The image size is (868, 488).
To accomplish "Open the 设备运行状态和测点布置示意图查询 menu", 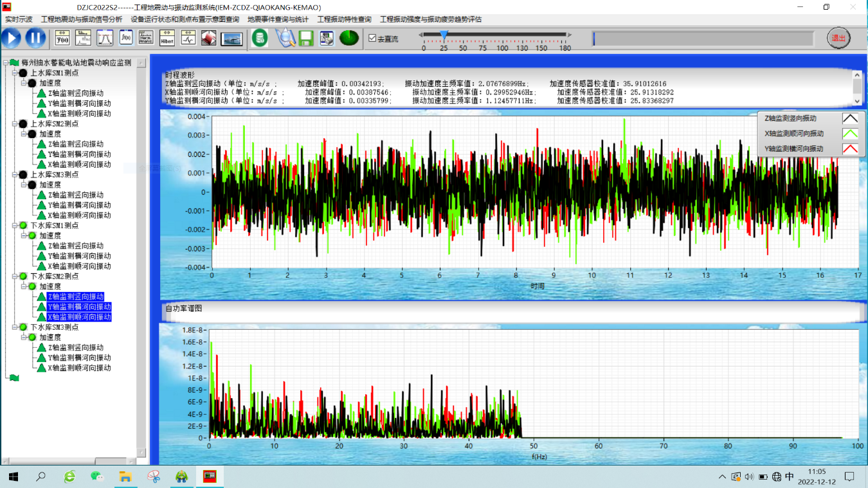I will click(185, 19).
